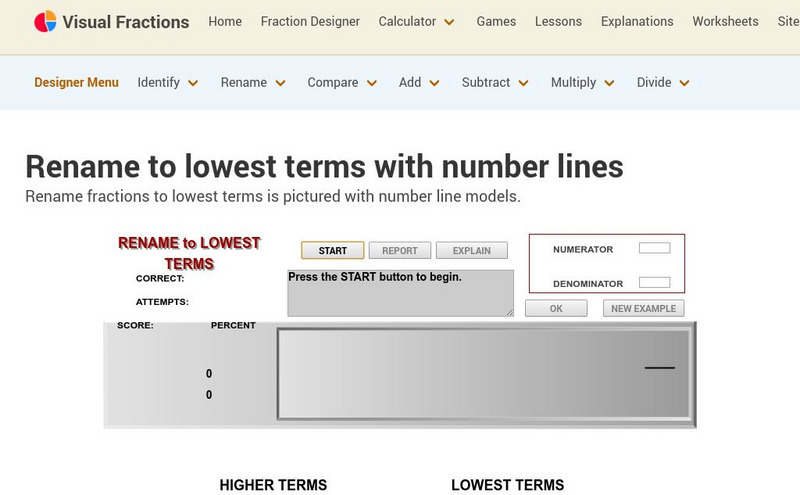This screenshot has height=495, width=800.
Task: Expand the Multiply menu
Action: [582, 83]
